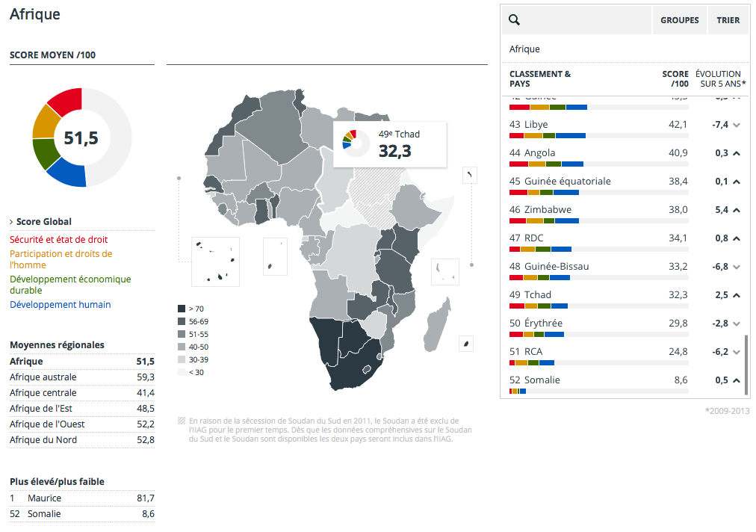Viewport: 756px width, 532px height.
Task: Click the São Tomé inset box on the map
Action: 276,256
